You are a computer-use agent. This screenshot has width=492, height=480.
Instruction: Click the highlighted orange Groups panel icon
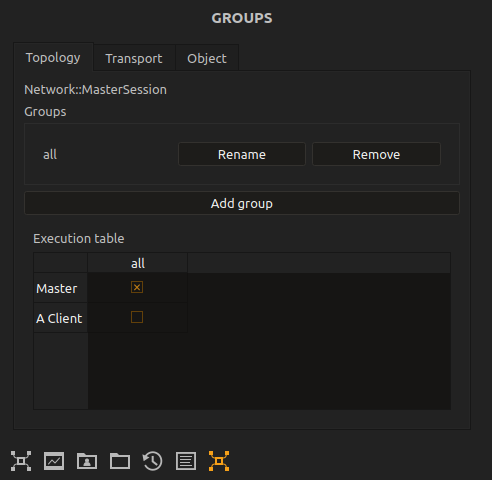(x=219, y=461)
